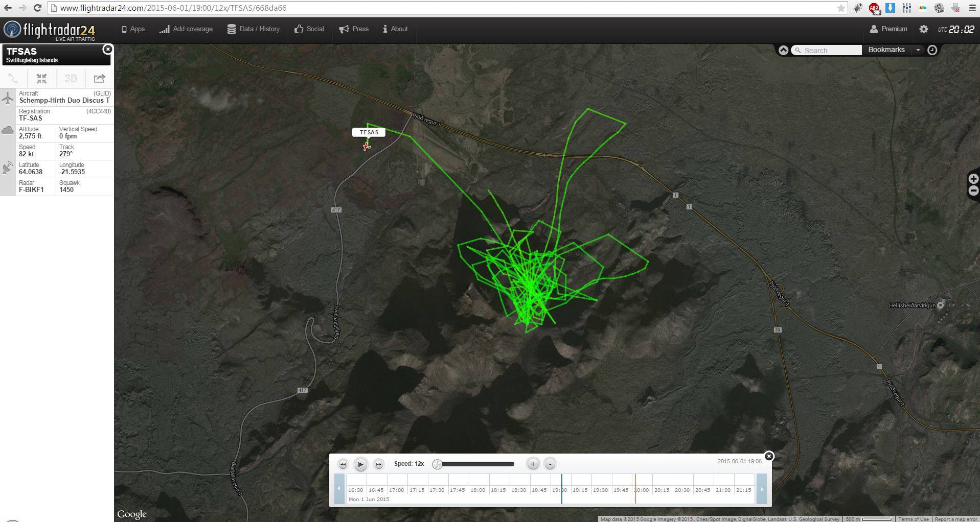Move timeline later with right arrow
The image size is (980, 522).
point(762,489)
